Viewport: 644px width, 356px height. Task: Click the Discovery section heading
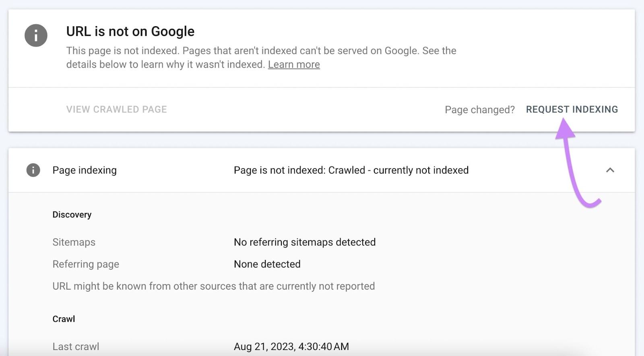click(x=72, y=215)
